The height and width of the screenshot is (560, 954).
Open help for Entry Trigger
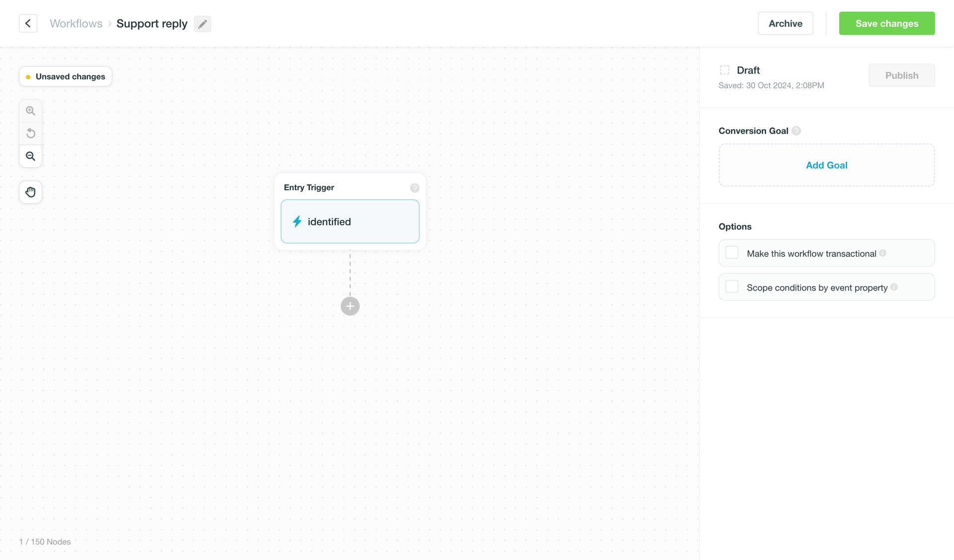(x=415, y=188)
